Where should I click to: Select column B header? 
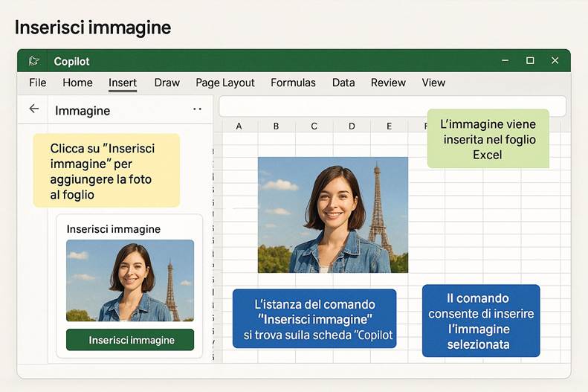pos(276,126)
